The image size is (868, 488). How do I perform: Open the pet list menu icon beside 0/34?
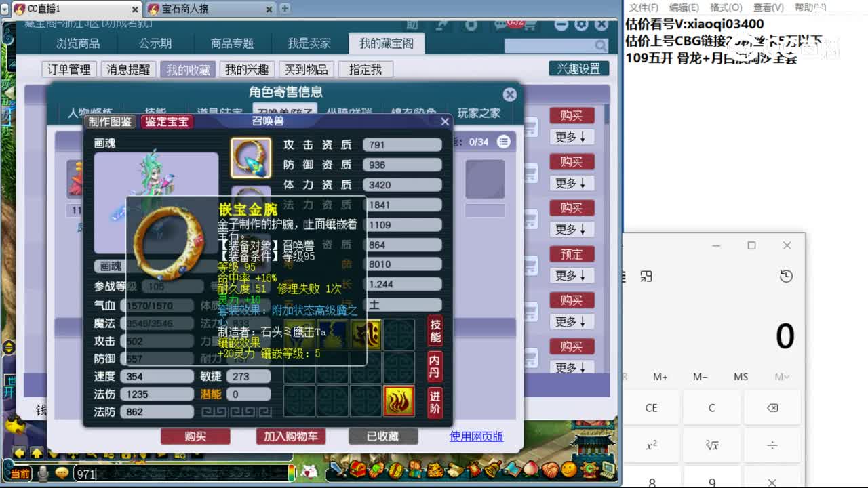[x=503, y=142]
